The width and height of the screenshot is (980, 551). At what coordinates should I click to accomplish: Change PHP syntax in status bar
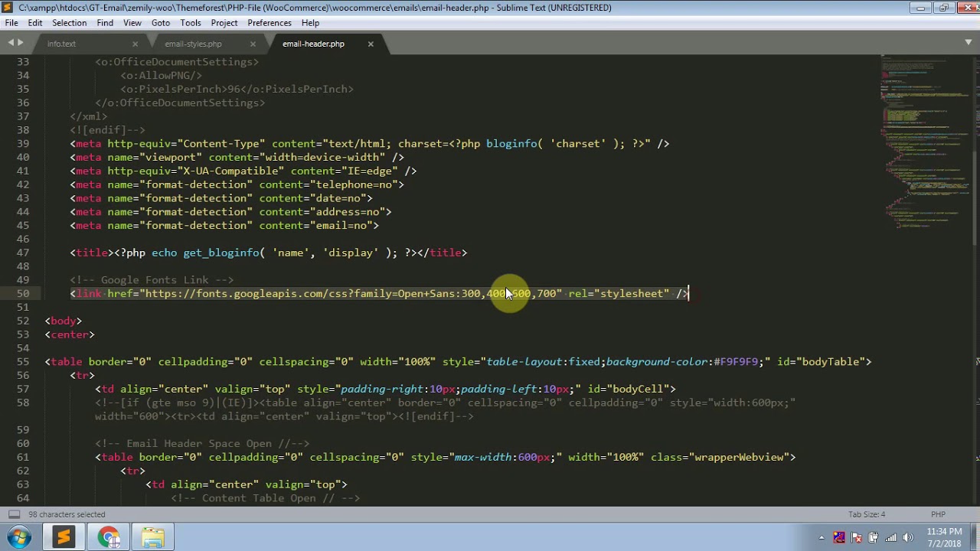[x=938, y=514]
